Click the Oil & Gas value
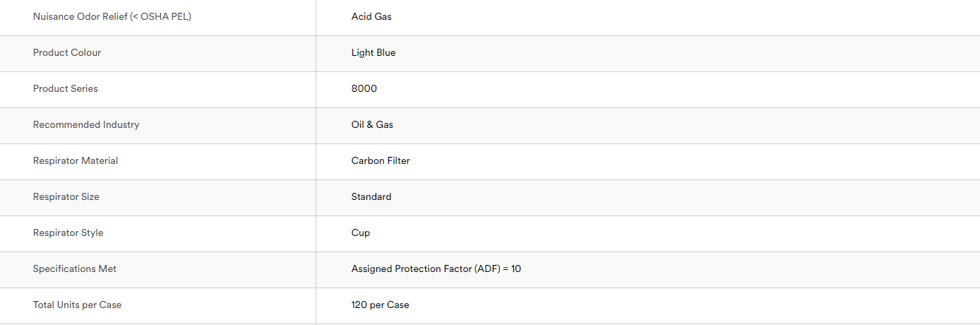Image resolution: width=980 pixels, height=325 pixels. pyautogui.click(x=372, y=124)
